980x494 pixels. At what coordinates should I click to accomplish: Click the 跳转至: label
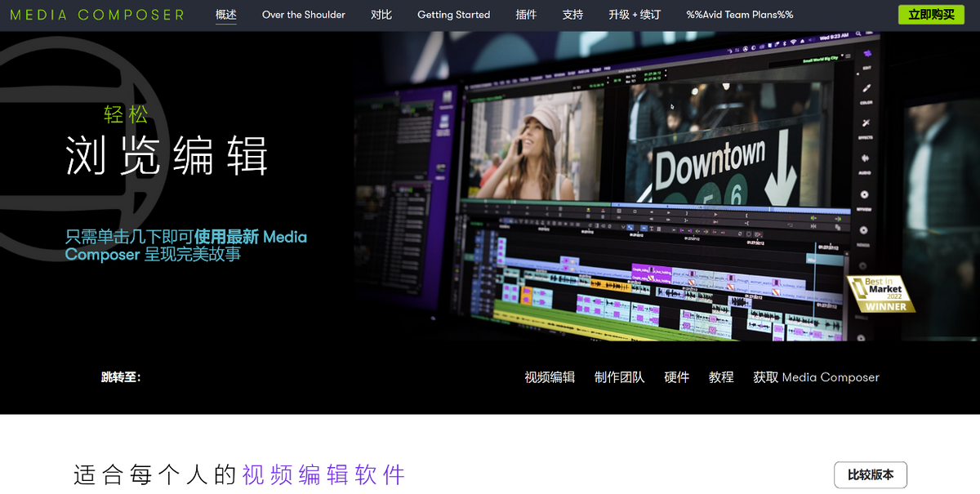click(x=121, y=377)
